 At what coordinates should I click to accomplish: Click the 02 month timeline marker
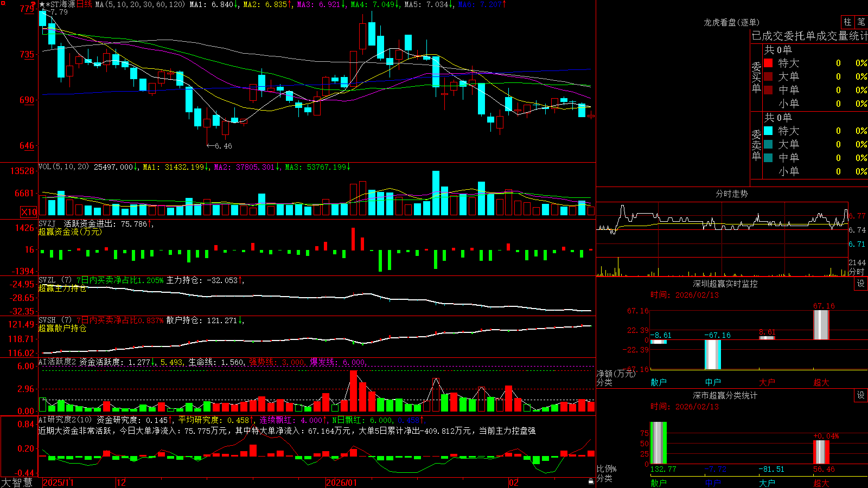click(514, 483)
